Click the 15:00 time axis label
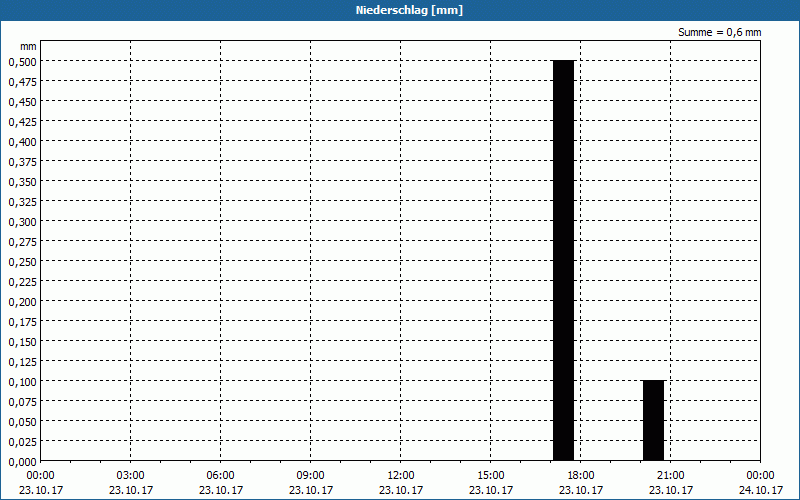 tap(491, 476)
